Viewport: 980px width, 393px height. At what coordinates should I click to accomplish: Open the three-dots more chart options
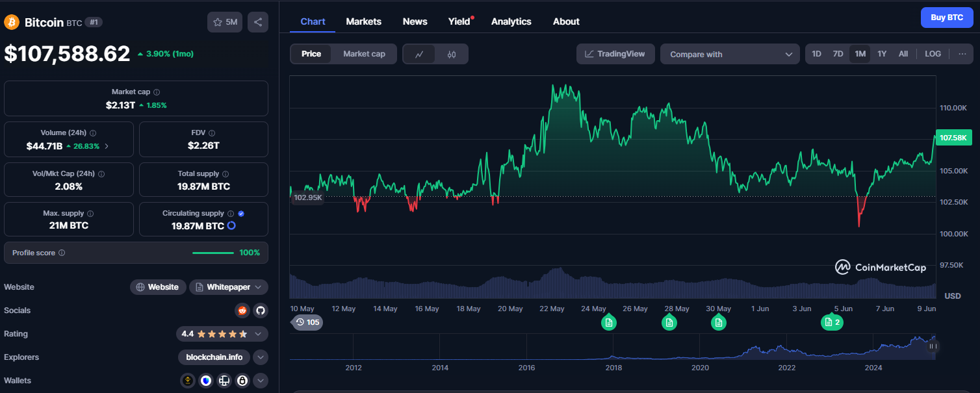(x=962, y=54)
